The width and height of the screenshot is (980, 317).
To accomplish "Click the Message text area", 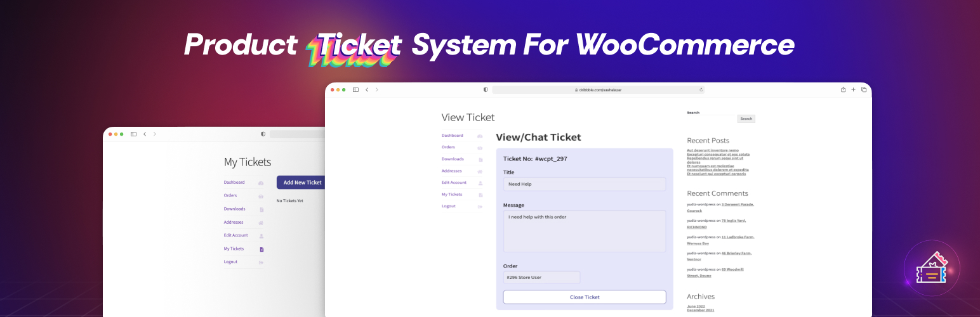I will click(585, 231).
